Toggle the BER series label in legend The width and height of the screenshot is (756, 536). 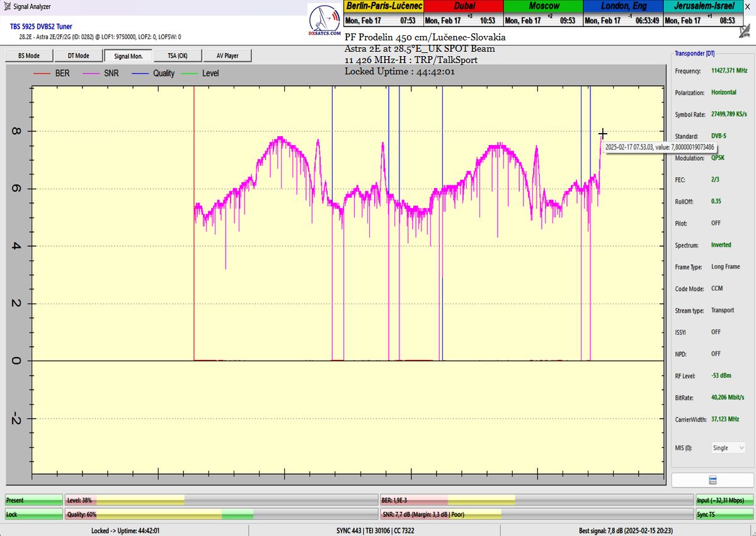(62, 74)
